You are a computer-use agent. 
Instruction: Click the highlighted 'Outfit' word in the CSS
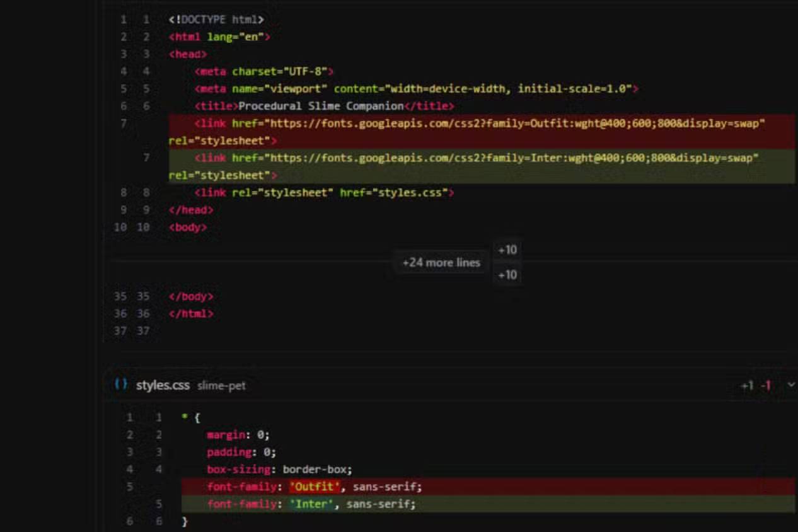(x=315, y=487)
